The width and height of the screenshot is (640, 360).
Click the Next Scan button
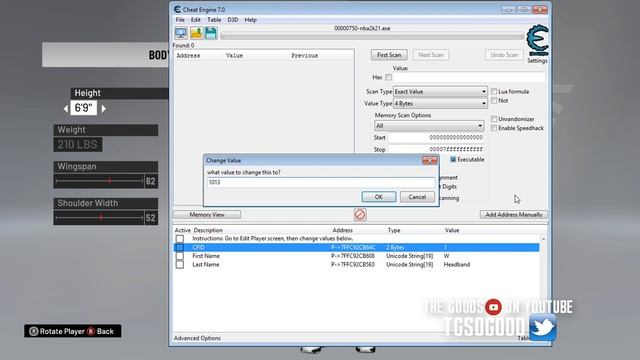point(431,55)
